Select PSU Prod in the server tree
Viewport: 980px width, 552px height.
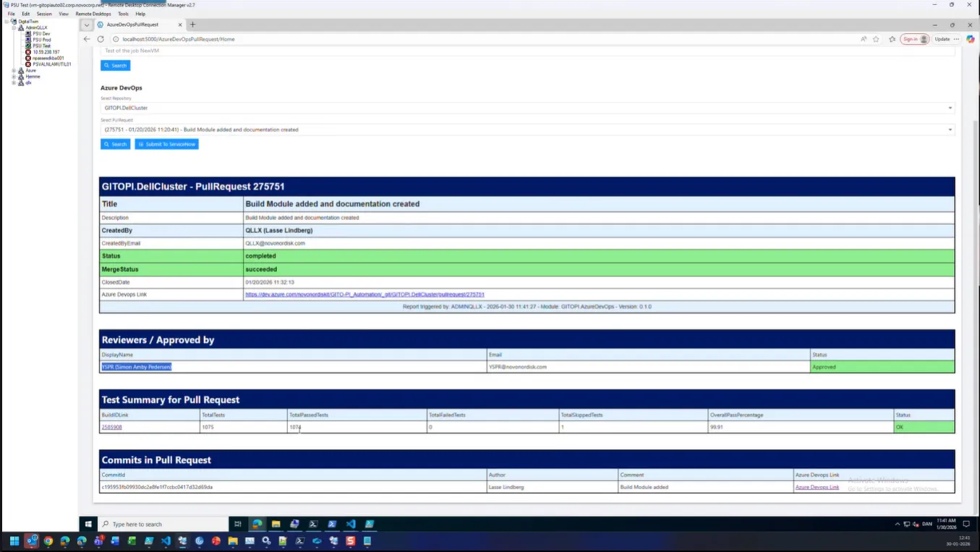(x=41, y=40)
